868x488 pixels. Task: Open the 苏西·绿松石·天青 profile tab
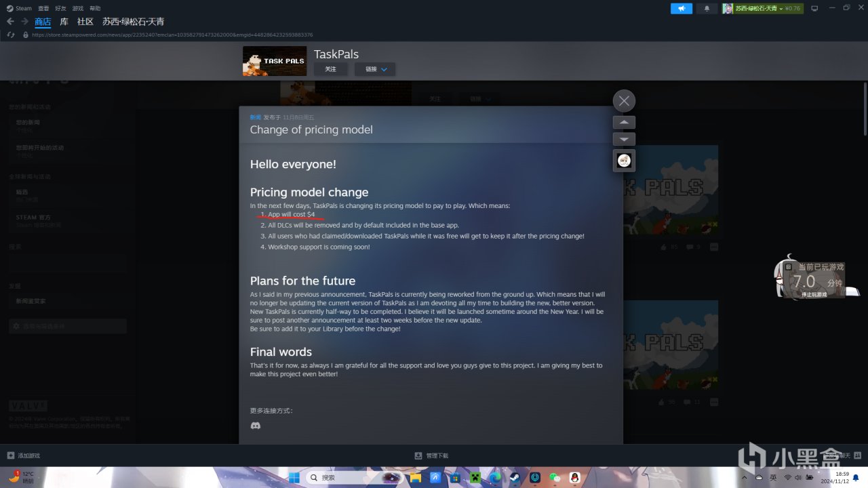[133, 22]
